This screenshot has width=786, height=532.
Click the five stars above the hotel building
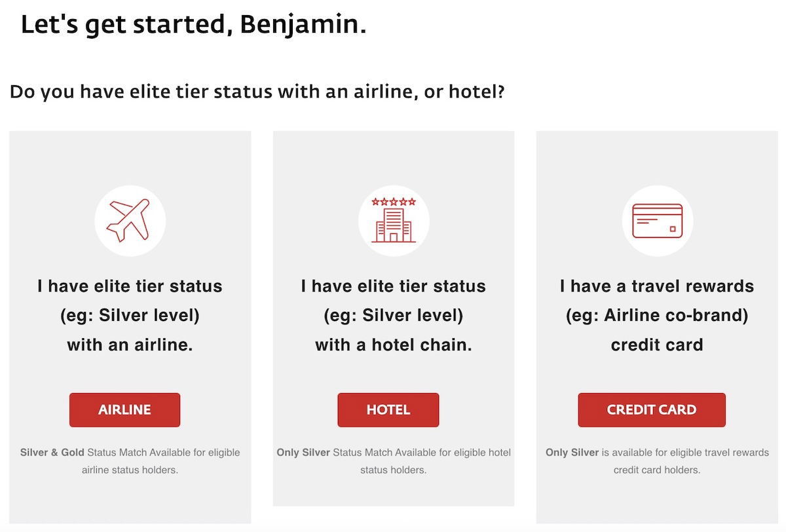(393, 202)
